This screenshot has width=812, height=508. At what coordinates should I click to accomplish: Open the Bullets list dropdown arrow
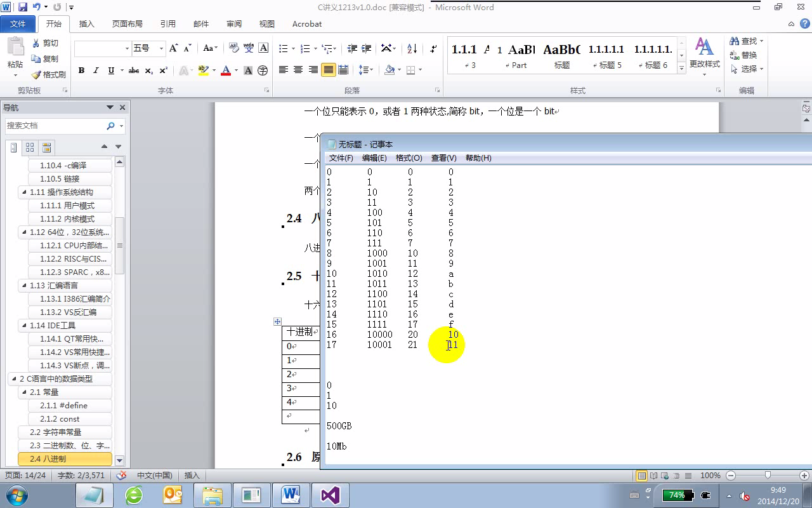(292, 48)
